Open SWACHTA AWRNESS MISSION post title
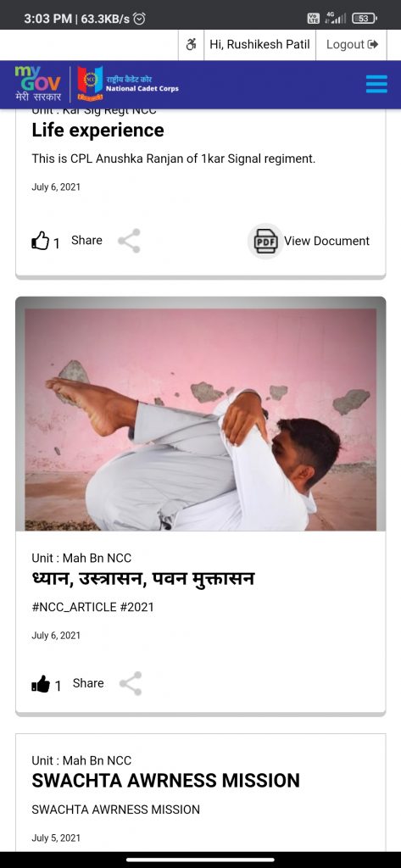The height and width of the screenshot is (868, 401). tap(165, 781)
